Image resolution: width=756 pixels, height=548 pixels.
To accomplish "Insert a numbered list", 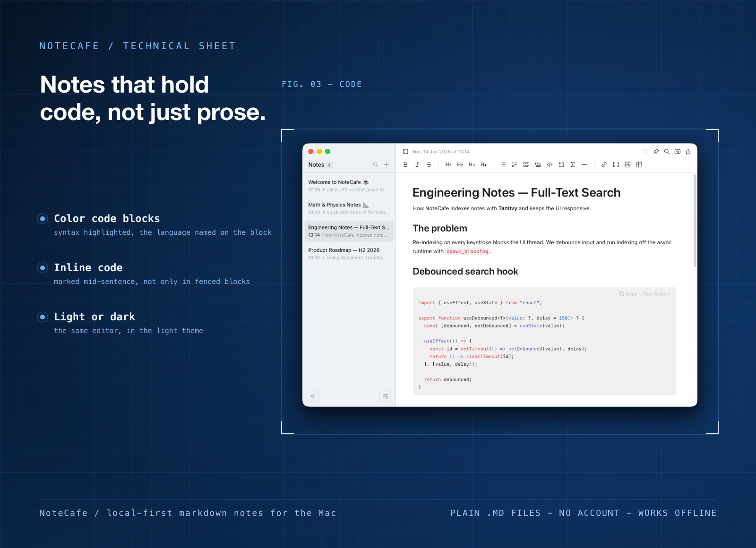I will tap(515, 165).
